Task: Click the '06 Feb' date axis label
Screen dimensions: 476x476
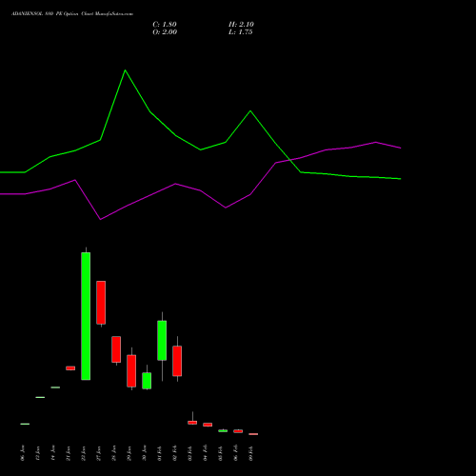Action: coord(236,453)
